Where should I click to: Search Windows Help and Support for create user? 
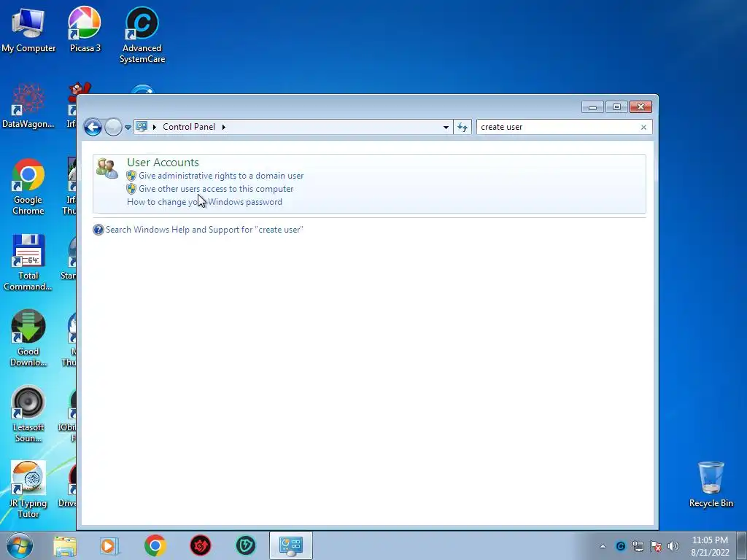(204, 230)
